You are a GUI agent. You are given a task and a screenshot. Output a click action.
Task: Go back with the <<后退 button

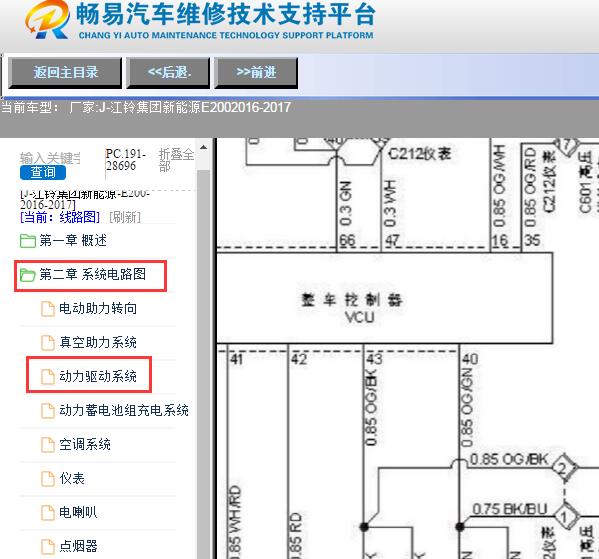click(x=168, y=73)
